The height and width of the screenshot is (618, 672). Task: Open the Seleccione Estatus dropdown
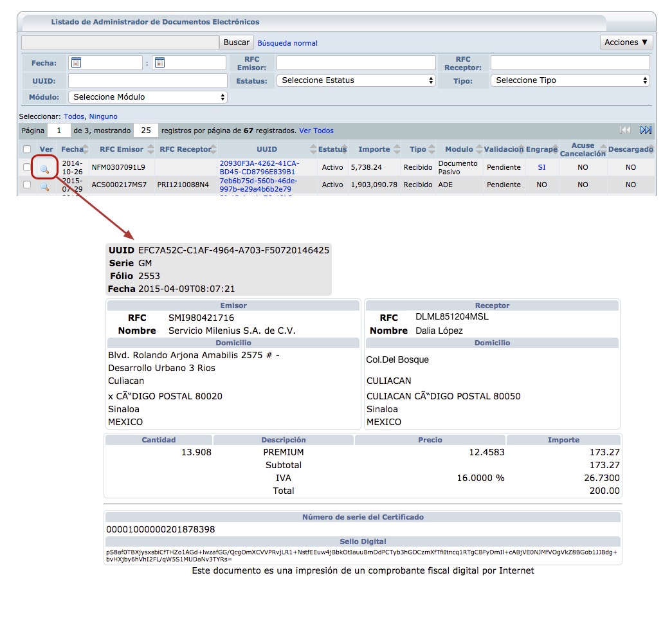coord(356,80)
